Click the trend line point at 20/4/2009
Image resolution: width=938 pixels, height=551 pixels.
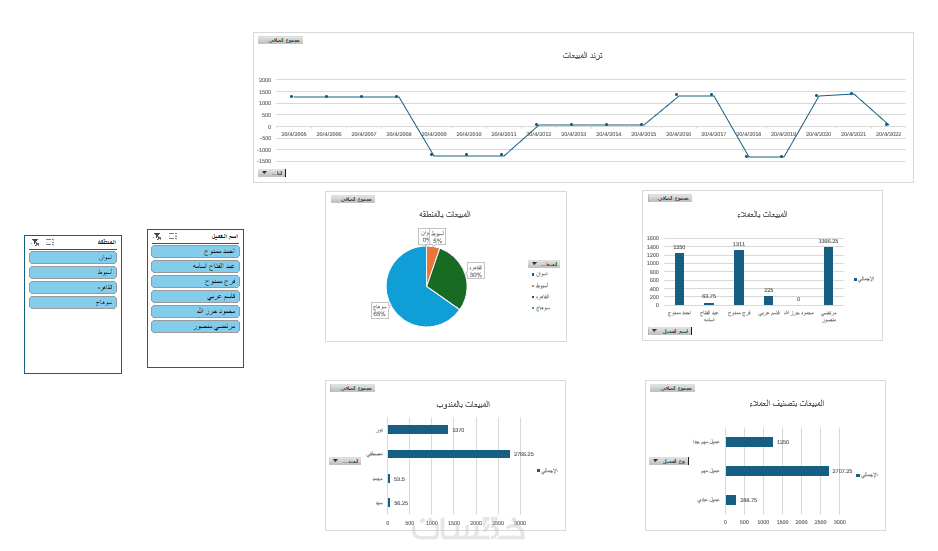pyautogui.click(x=432, y=155)
